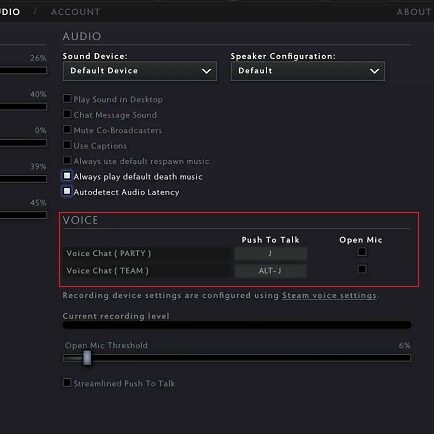This screenshot has width=434, height=434.
Task: Click the Voice Chat ( PARTY ) label
Action: [109, 253]
